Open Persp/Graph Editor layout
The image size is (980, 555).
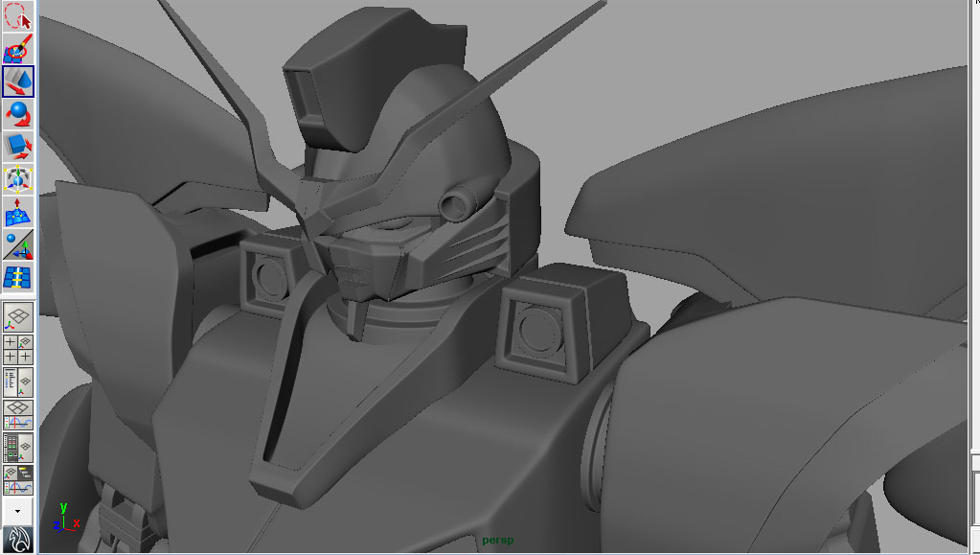(17, 414)
